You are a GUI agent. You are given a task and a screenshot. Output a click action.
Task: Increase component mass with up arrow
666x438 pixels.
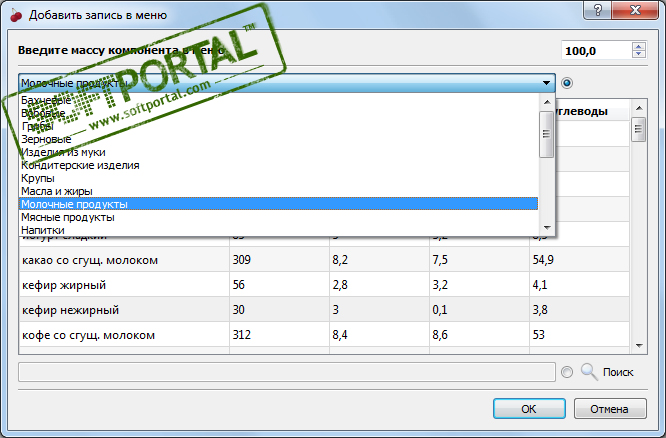638,45
